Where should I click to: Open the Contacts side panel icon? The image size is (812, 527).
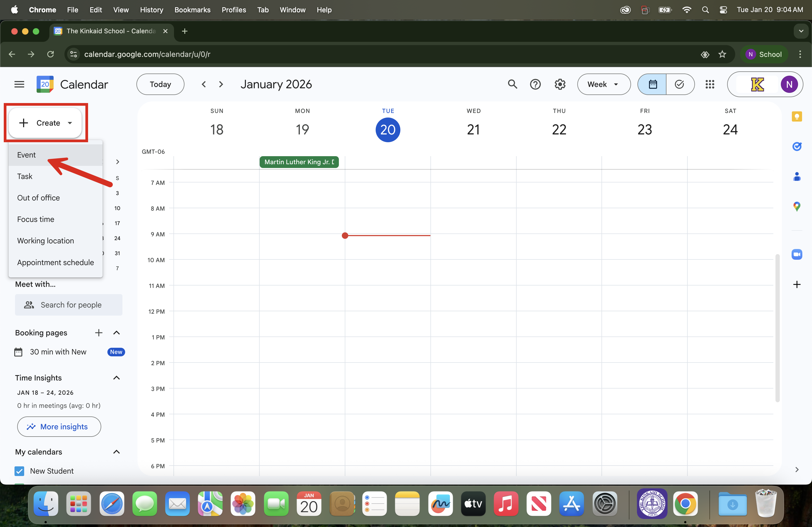pyautogui.click(x=797, y=177)
